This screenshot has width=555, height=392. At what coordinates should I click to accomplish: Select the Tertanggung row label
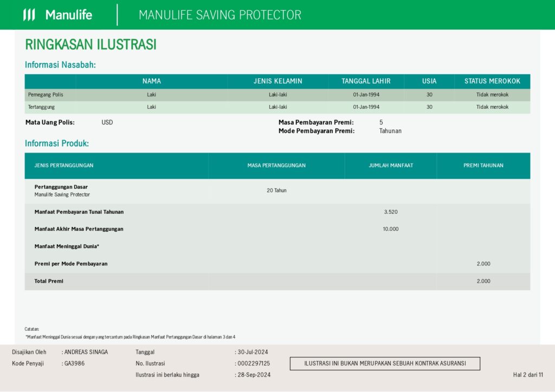pos(41,107)
